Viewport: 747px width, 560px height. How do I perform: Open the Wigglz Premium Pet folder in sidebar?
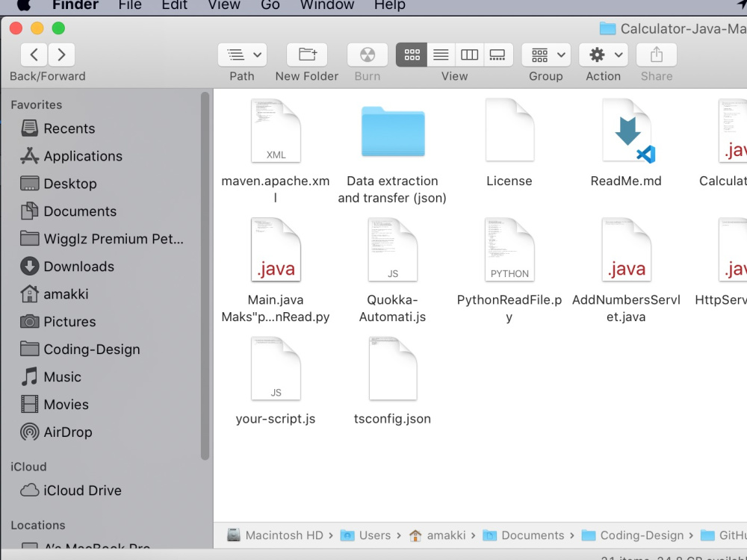(x=102, y=239)
